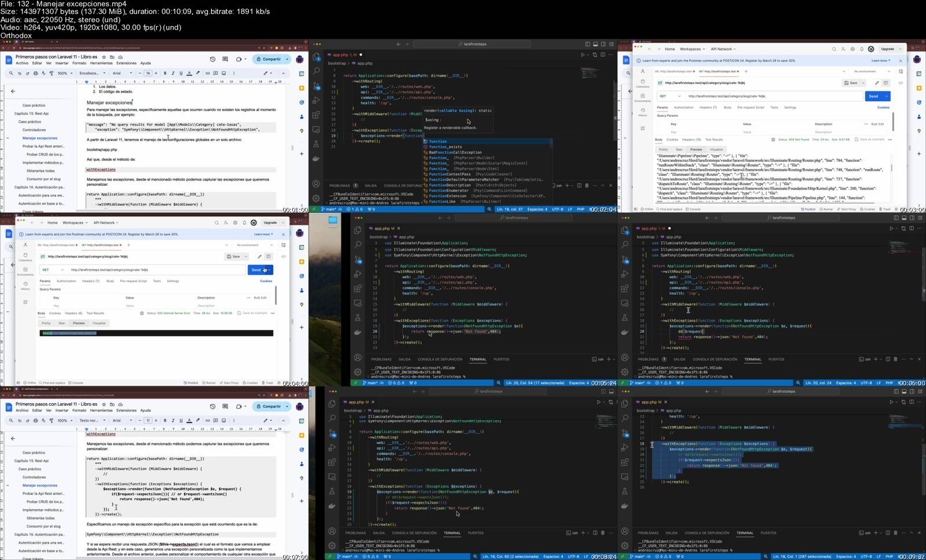926x560 pixels.
Task: Click Insert image icon in 00:01:00 Docs toolbar
Action: 224,73
